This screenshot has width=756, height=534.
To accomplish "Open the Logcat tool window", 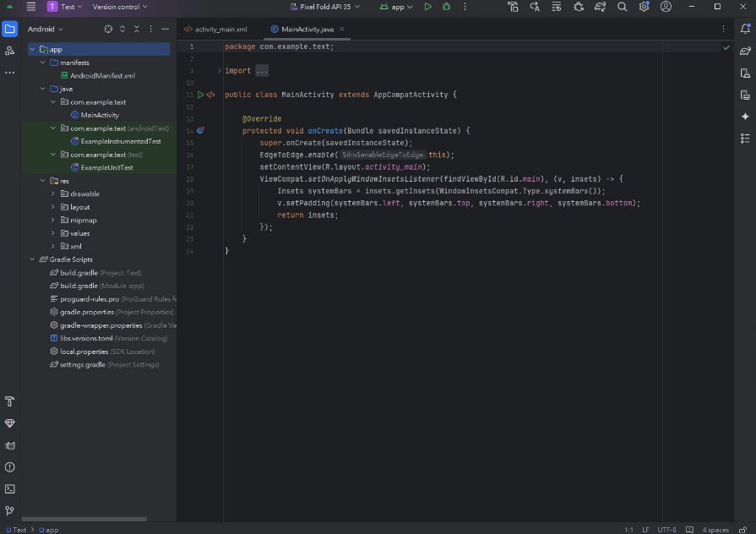I will (10, 445).
